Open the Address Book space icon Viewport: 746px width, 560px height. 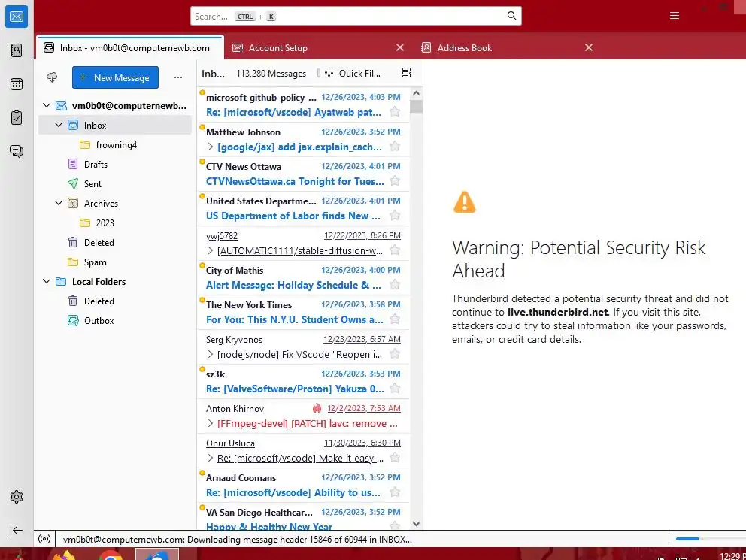pyautogui.click(x=17, y=50)
